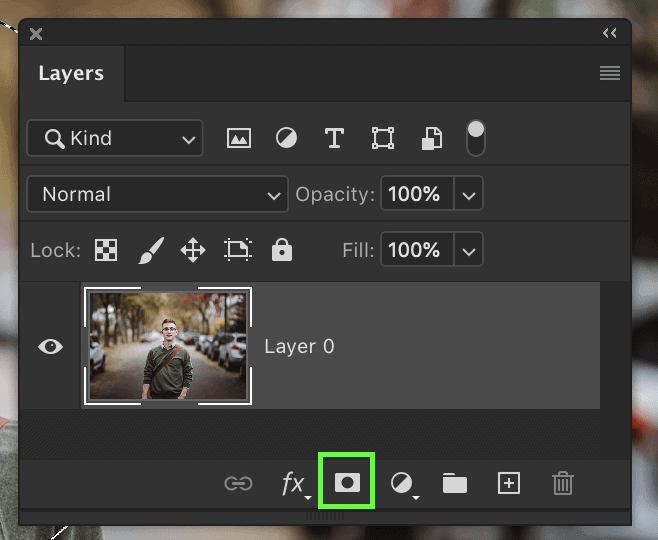Open the layer style fx menu
The height and width of the screenshot is (540, 658).
294,484
